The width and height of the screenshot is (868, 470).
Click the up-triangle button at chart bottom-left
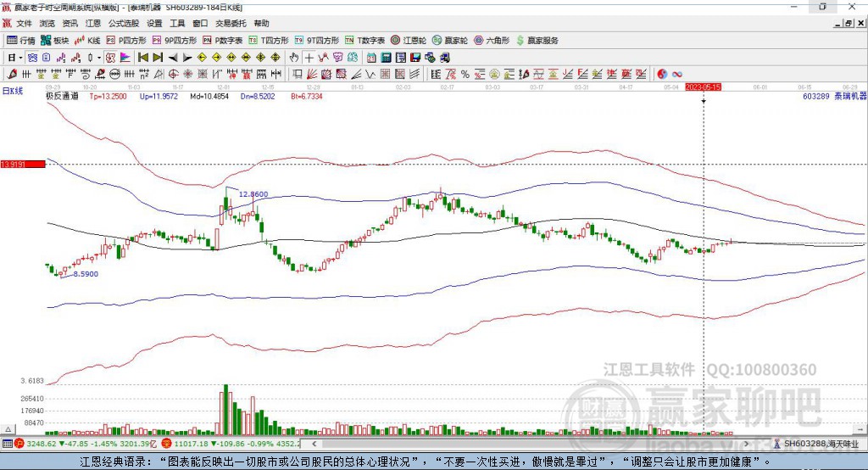(x=8, y=429)
